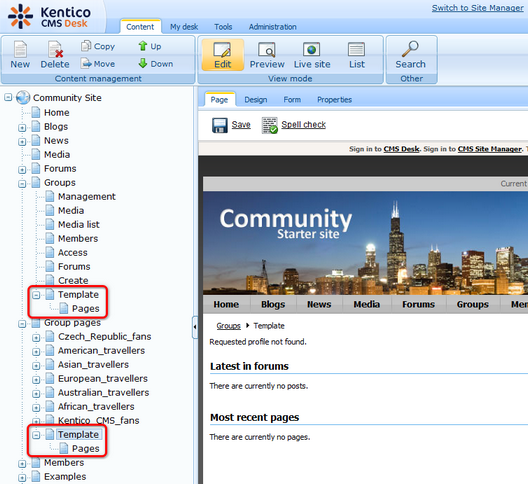Open the Content main tab
Viewport: 528px width, 484px height.
140,27
